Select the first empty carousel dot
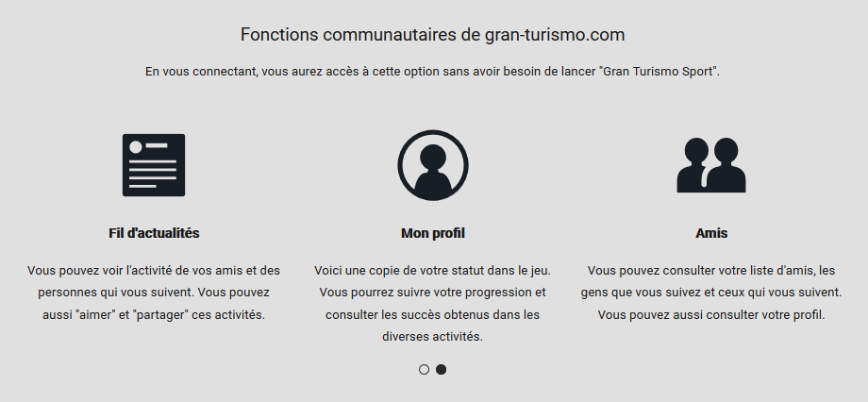This screenshot has height=402, width=868. pos(424,369)
